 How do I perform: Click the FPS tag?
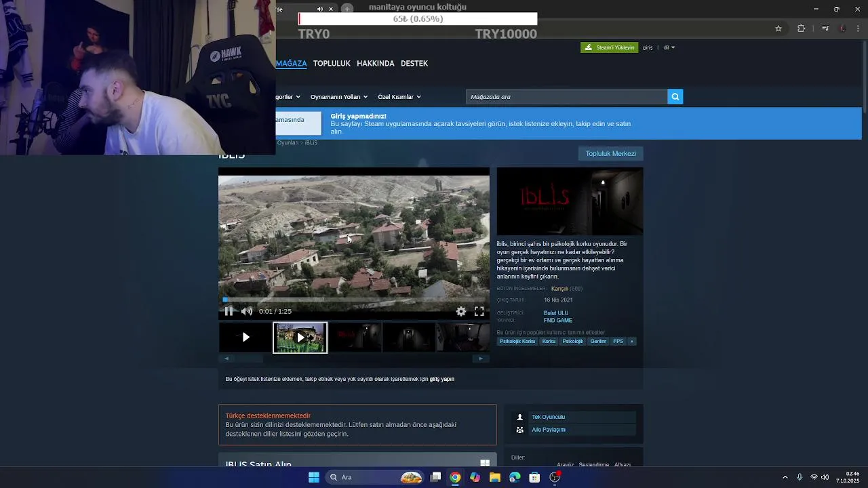618,341
